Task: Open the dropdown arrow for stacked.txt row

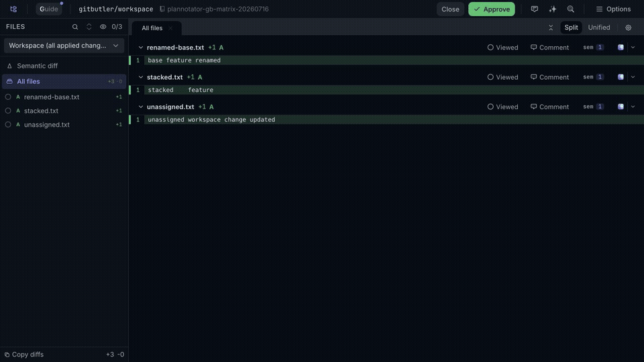Action: click(633, 77)
